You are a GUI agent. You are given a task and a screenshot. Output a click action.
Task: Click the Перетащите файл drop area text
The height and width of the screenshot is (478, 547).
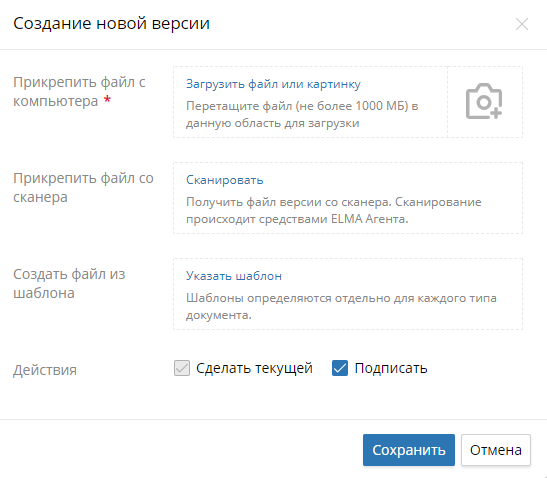(302, 114)
